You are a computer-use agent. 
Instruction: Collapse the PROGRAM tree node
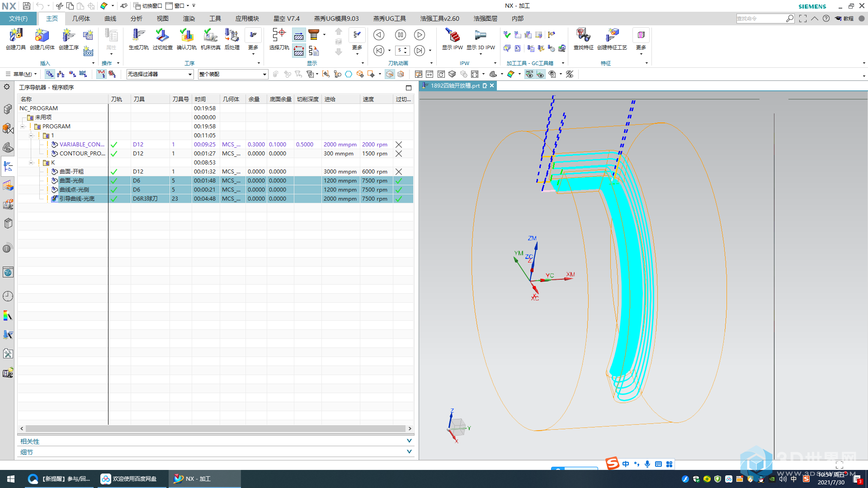tap(22, 127)
